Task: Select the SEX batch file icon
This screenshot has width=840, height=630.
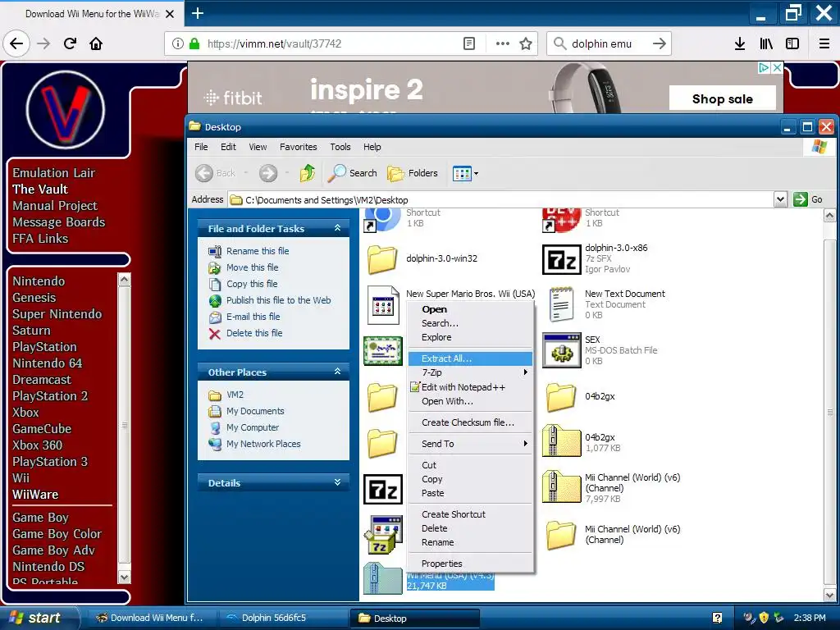Action: pos(561,350)
